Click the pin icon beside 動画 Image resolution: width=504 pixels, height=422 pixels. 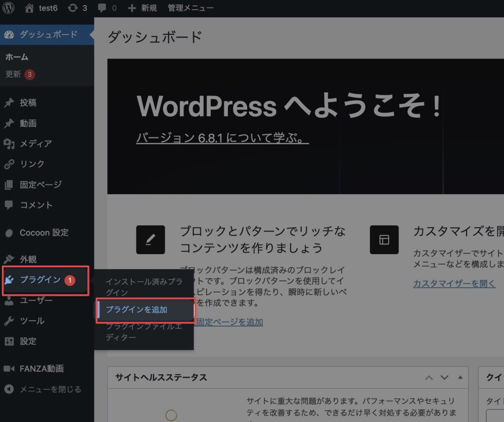tap(9, 123)
